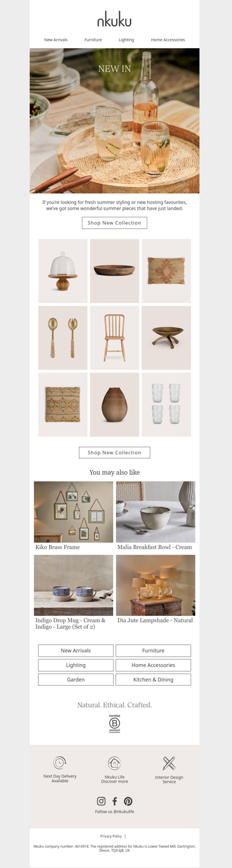Select the wooden chair product thumbnail
Screen dimensions: 232x868
tap(114, 338)
